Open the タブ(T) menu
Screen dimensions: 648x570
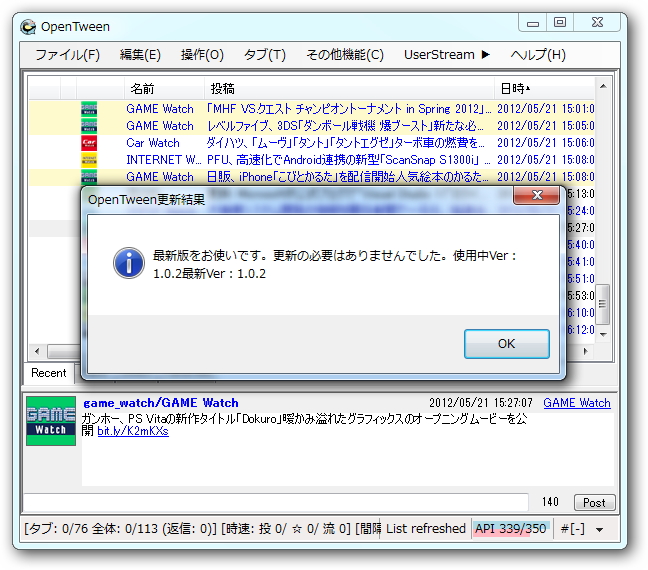[264, 55]
